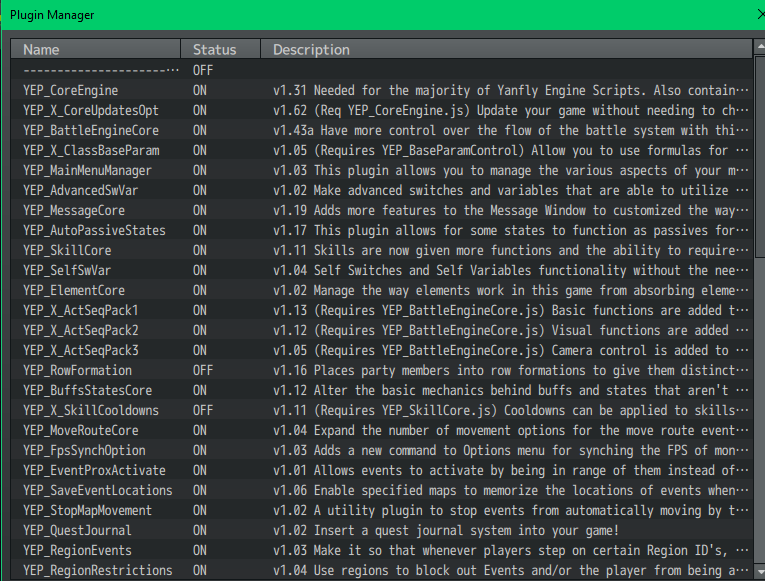Viewport: 765px width, 581px height.
Task: Select the YEP_X_ClassBaseParam plugin
Action: pyautogui.click(x=382, y=150)
